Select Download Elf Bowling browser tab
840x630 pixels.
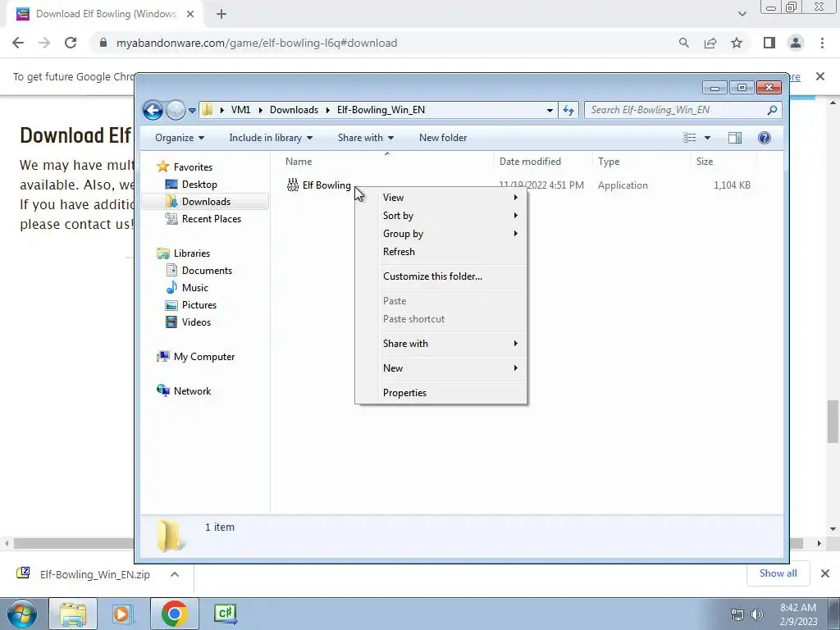pos(105,15)
